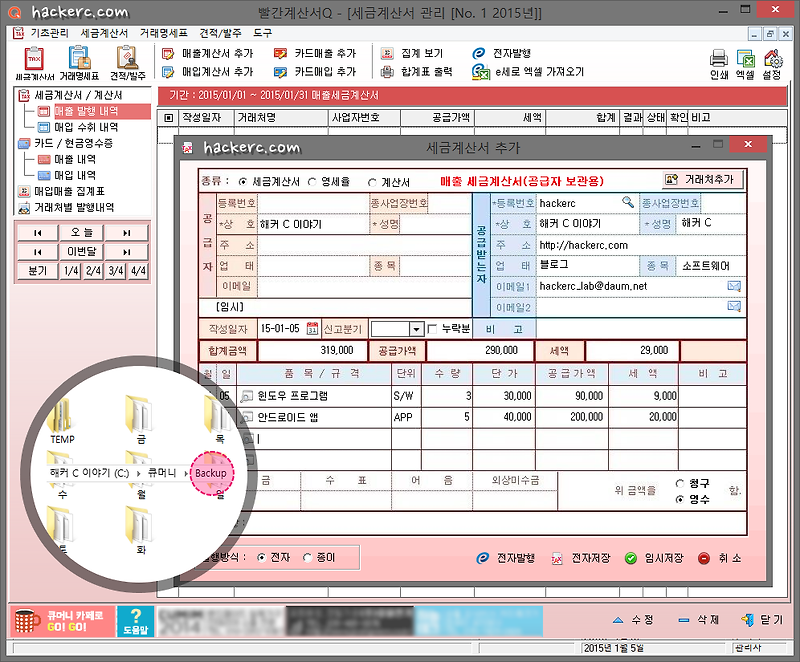800x662 pixels.
Task: Click the 도움말 help icon
Action: [x=135, y=621]
